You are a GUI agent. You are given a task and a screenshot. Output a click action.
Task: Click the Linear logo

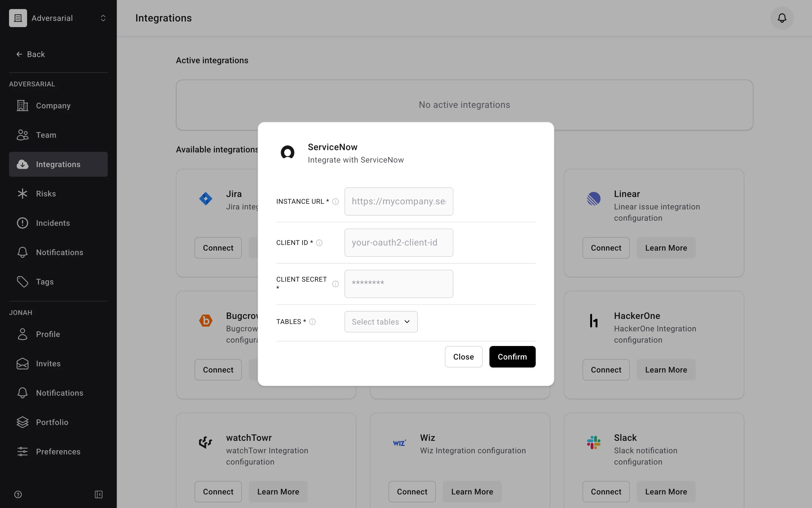[x=593, y=199]
